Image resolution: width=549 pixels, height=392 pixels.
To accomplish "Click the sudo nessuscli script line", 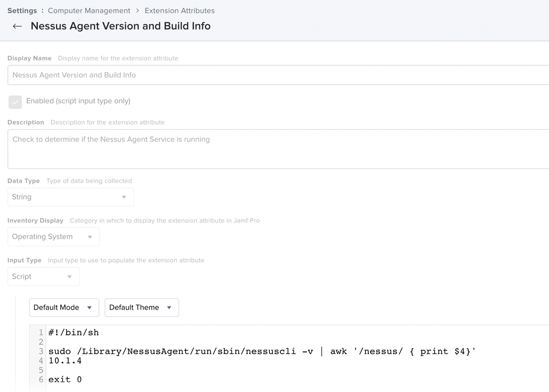I will pyautogui.click(x=262, y=351).
